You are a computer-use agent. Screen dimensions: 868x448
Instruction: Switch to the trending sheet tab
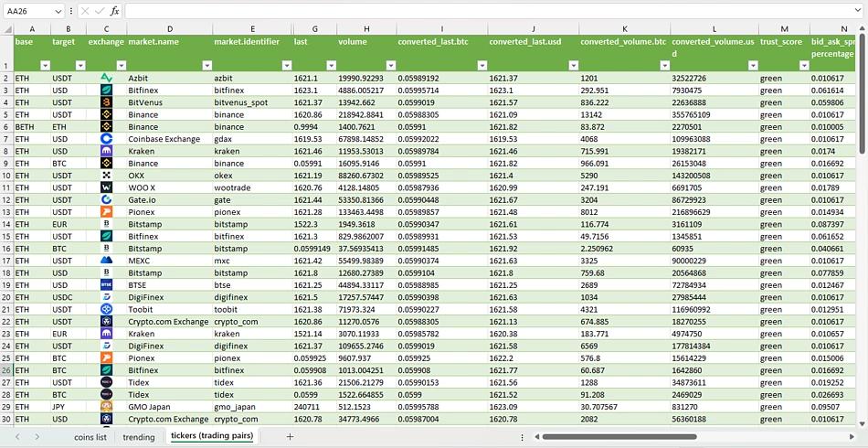coord(138,437)
